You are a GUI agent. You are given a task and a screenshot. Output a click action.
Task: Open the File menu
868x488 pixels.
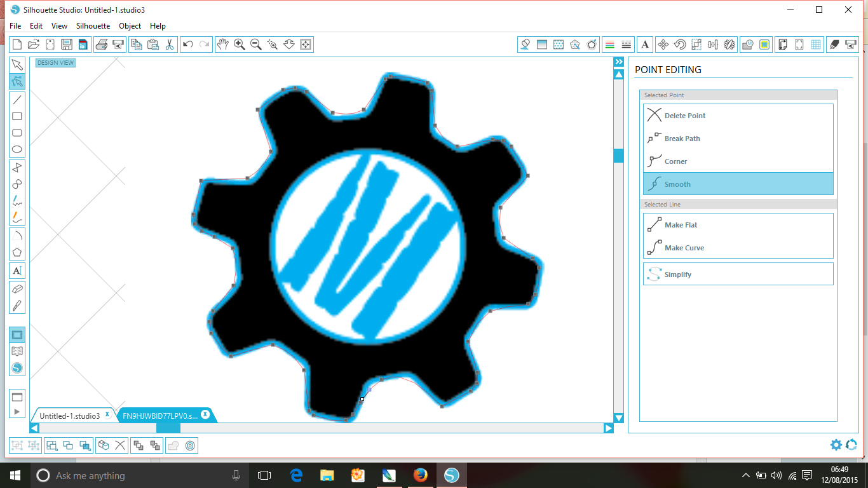(x=15, y=26)
